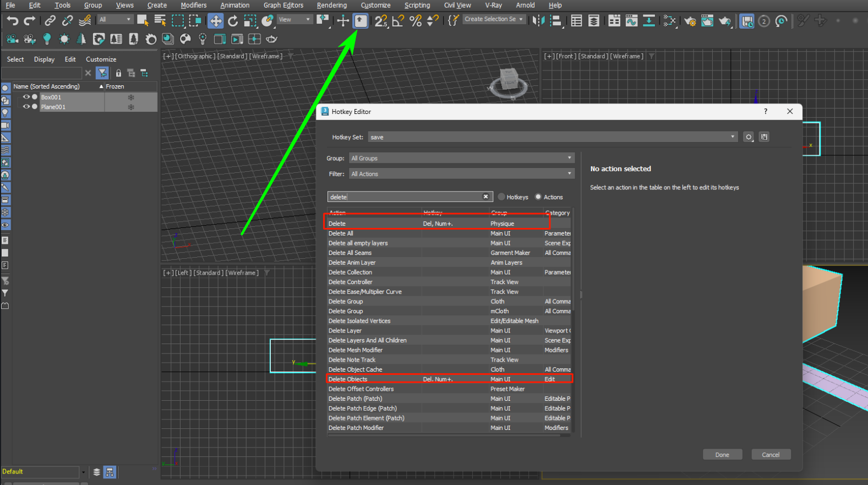Screen dimensions: 868x485
Task: Click the Utah teapot icon in second toolbar row
Action: coord(271,39)
